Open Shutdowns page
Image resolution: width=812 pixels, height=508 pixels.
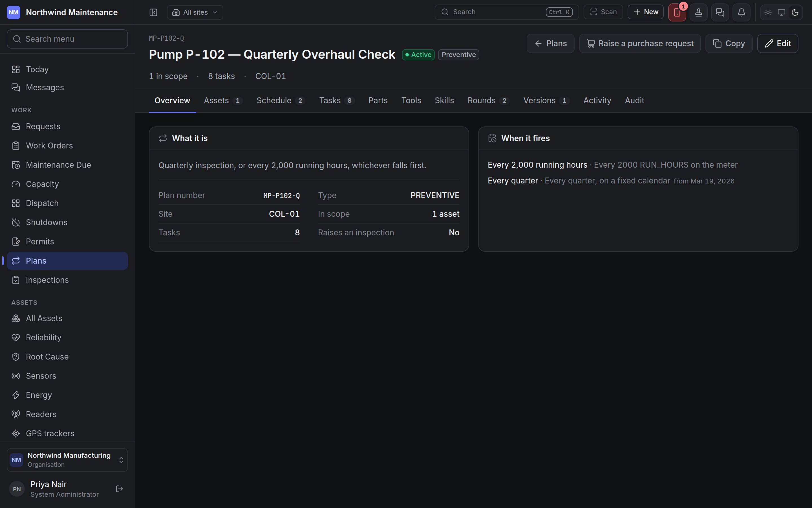click(67, 222)
